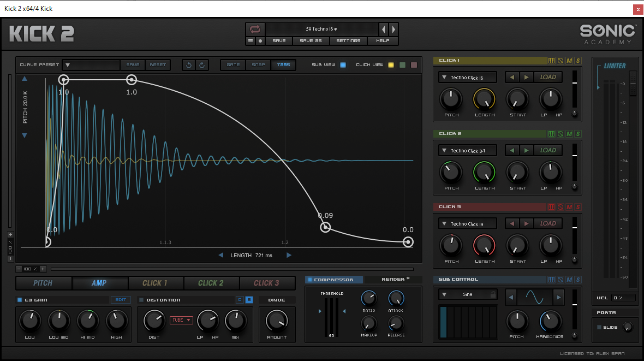The height and width of the screenshot is (361, 644).
Task: Click Sub Control bypass circle icon
Action: pos(560,280)
